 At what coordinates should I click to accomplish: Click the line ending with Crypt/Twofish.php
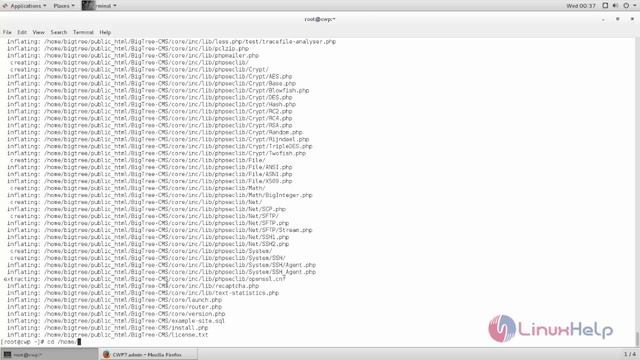(x=156, y=153)
